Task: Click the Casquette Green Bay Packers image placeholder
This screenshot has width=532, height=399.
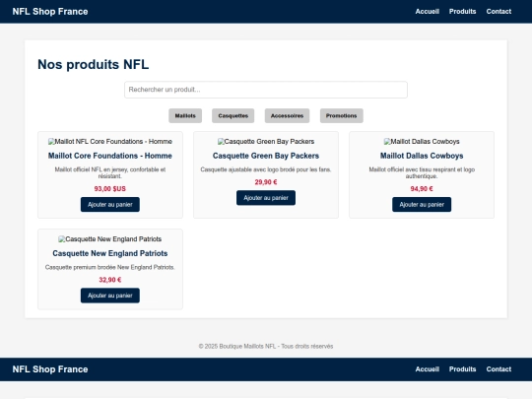Action: [266, 142]
